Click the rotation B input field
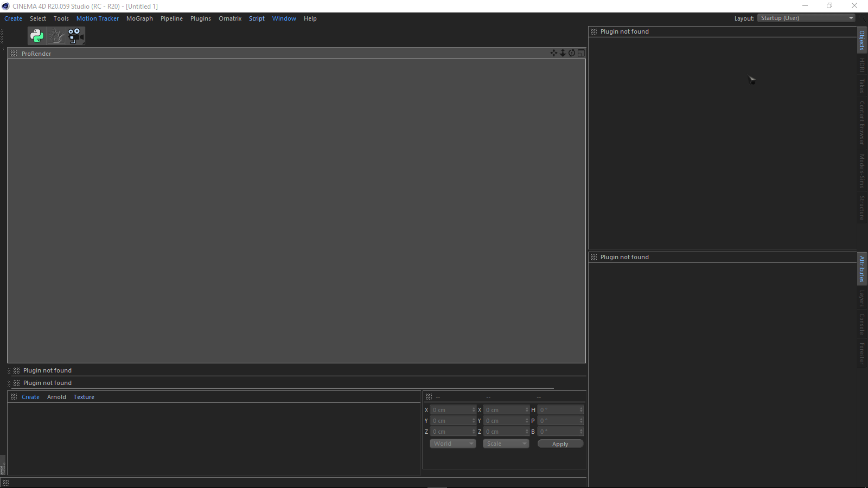This screenshot has height=488, width=868. [x=560, y=432]
